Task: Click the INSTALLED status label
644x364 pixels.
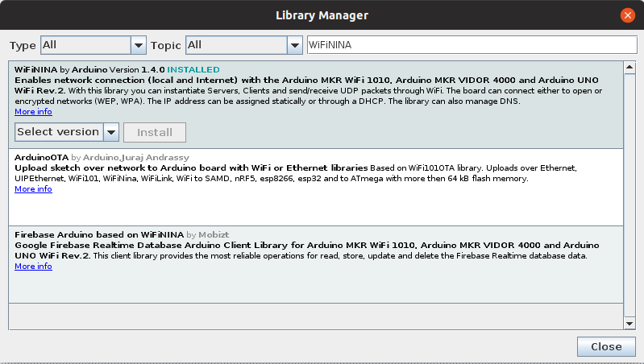Action: click(193, 70)
